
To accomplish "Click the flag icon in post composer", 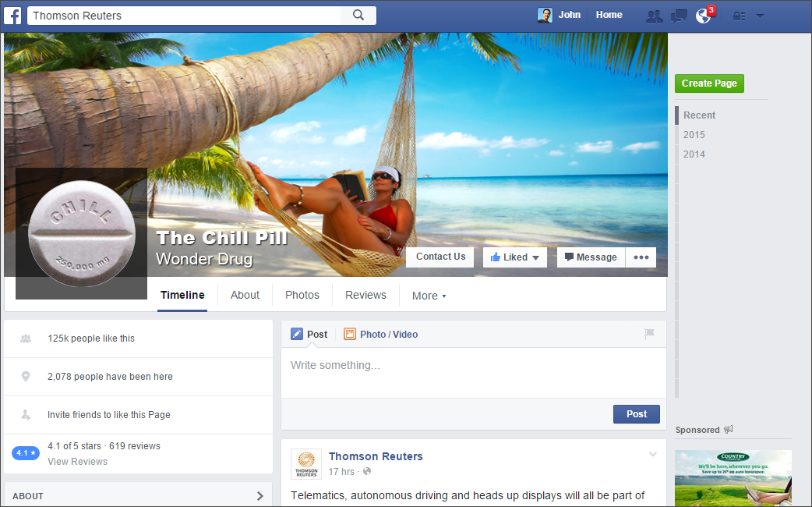I will pos(649,334).
